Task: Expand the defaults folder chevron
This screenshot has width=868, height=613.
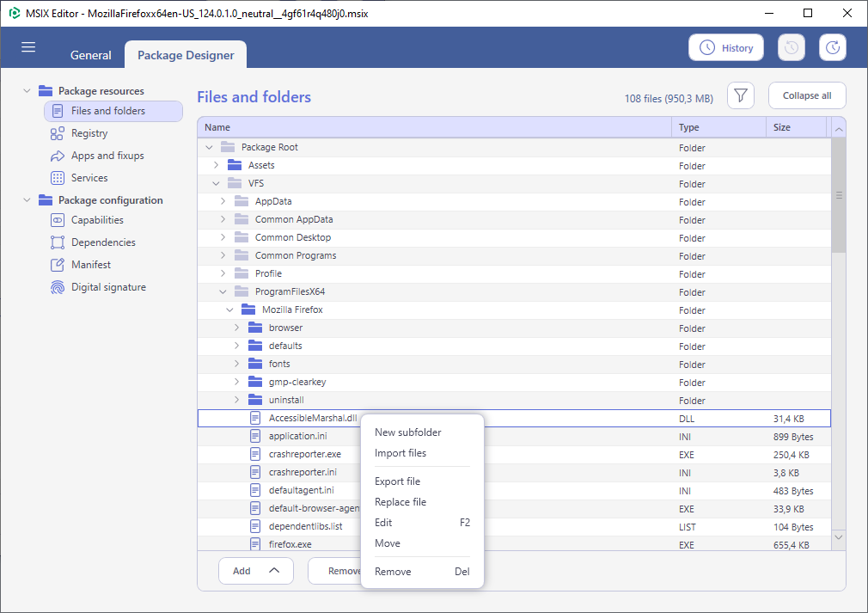Action: pos(236,346)
